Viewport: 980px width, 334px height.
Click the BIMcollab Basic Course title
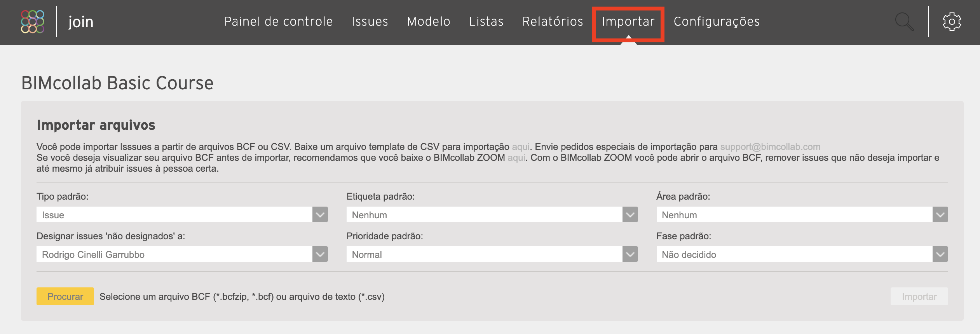click(117, 83)
